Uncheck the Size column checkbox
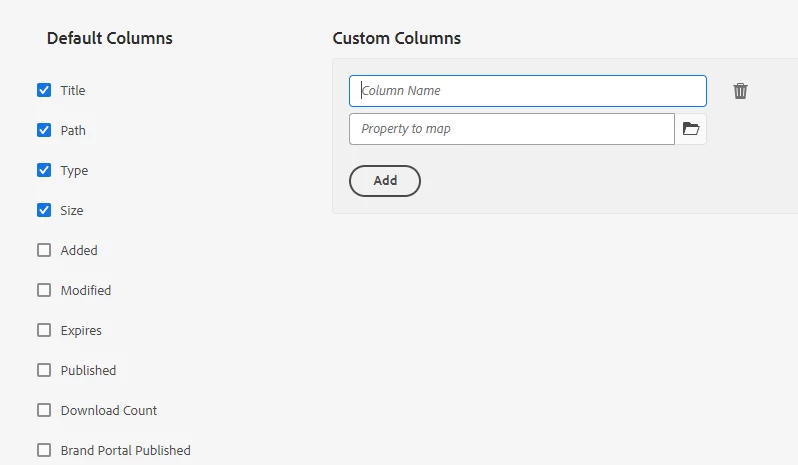 point(44,210)
